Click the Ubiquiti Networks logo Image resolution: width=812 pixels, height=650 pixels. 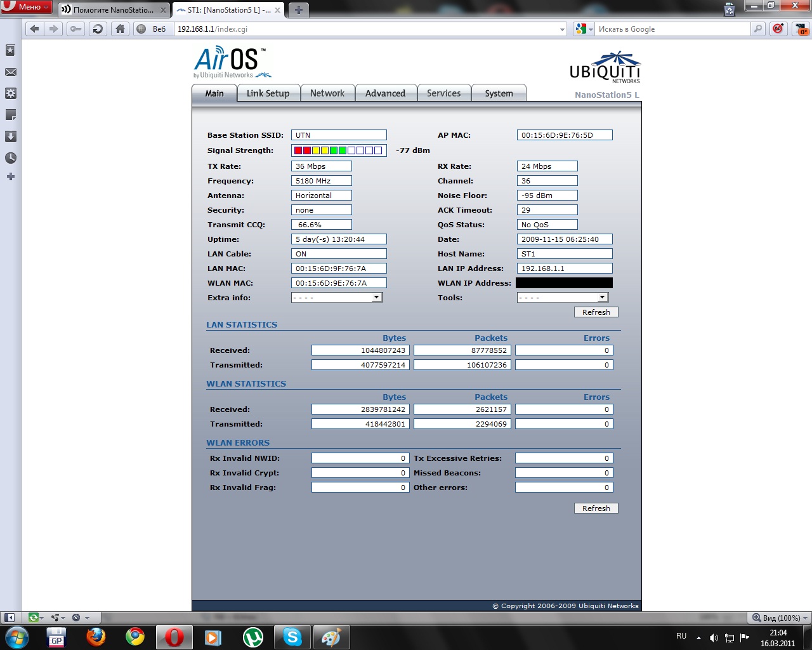click(x=605, y=67)
